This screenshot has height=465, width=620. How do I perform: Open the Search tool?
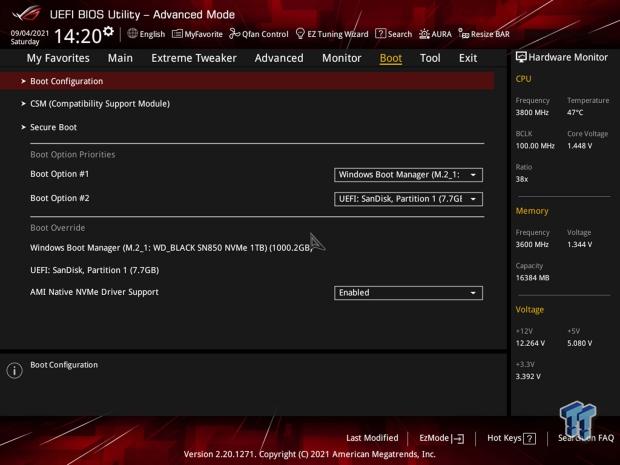tap(393, 34)
